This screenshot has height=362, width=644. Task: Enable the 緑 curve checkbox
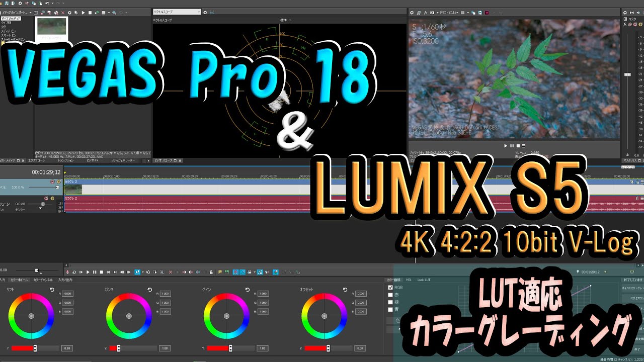tap(390, 303)
